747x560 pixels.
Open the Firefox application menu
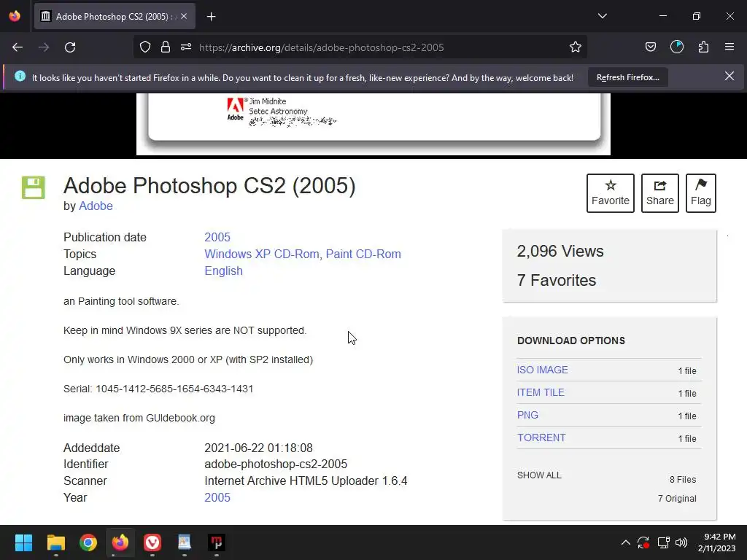729,47
